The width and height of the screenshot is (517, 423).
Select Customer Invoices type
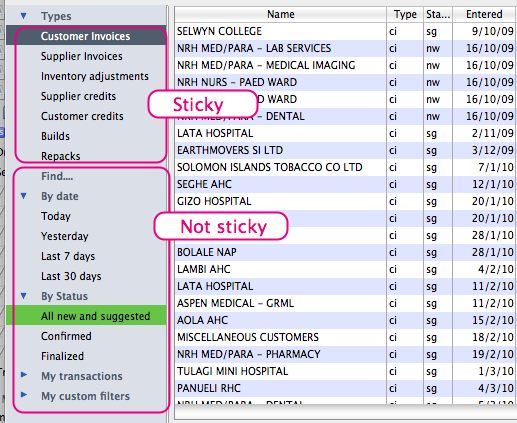(x=86, y=35)
